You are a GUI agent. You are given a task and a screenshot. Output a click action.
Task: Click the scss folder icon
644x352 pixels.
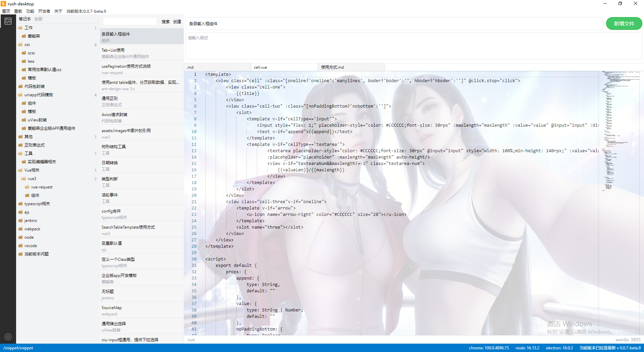pos(24,53)
